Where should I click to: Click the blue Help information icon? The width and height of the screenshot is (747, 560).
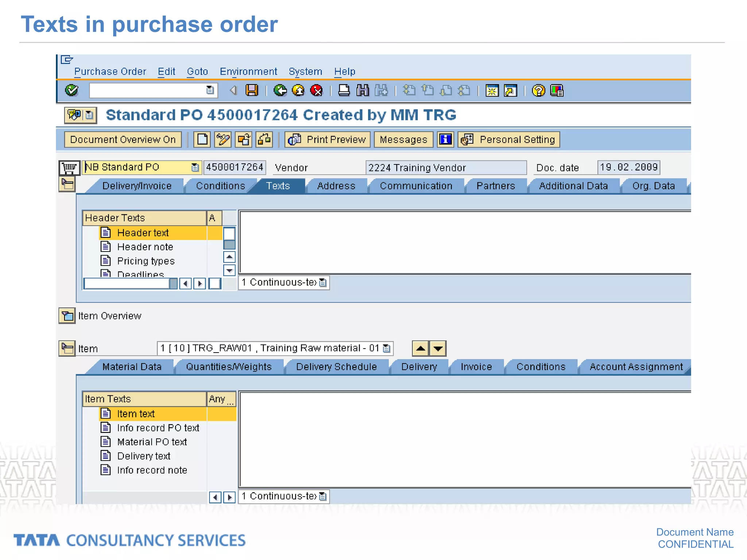pos(445,140)
